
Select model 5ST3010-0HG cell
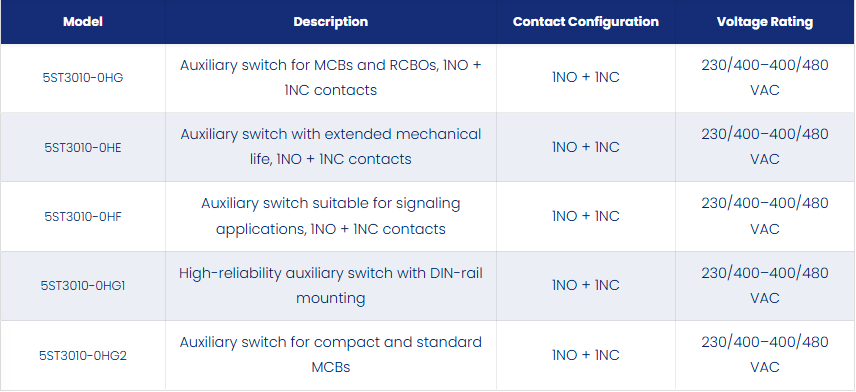coord(83,78)
